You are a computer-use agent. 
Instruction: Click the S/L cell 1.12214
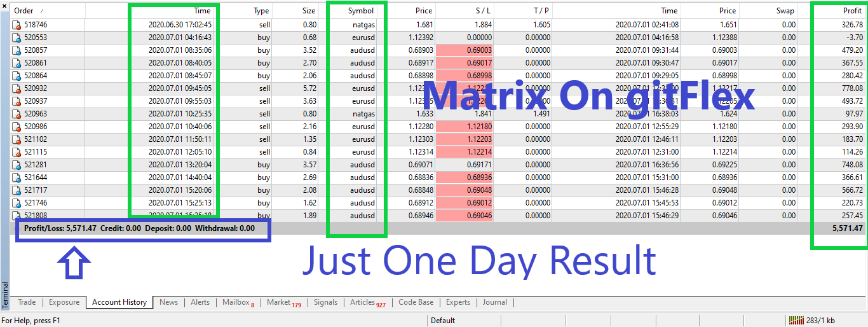pyautogui.click(x=465, y=152)
